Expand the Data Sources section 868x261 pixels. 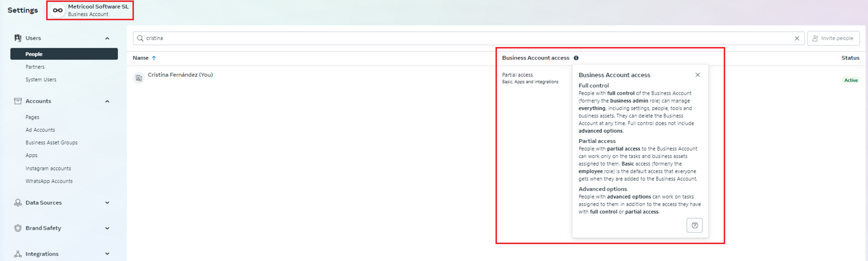[x=107, y=203]
